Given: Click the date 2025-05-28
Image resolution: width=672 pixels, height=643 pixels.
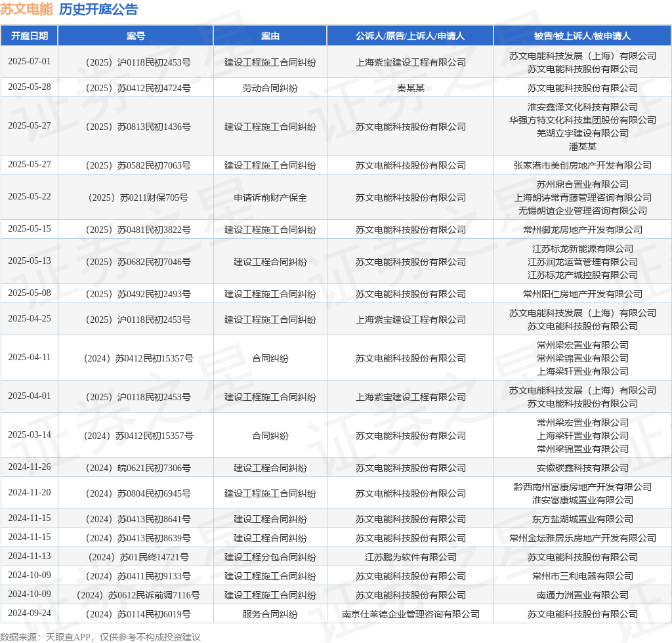Looking at the screenshot, I should 29,87.
